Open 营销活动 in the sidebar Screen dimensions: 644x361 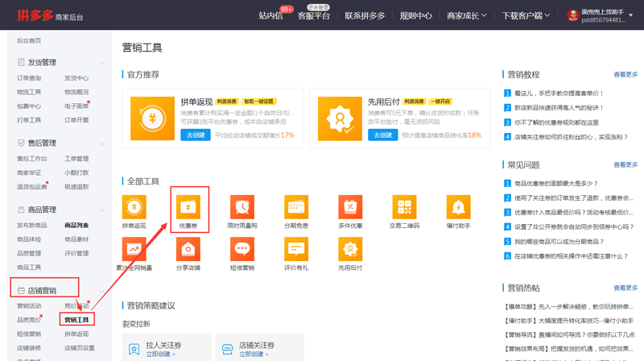click(x=29, y=306)
